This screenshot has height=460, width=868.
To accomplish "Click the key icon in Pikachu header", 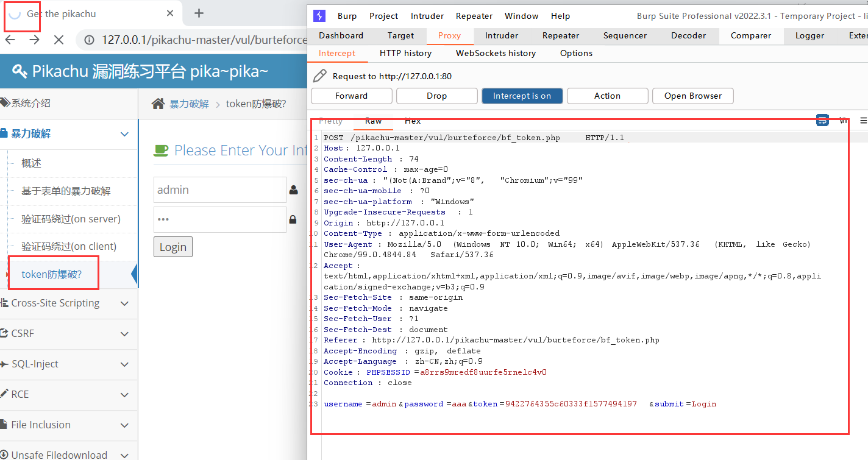I will coord(20,71).
